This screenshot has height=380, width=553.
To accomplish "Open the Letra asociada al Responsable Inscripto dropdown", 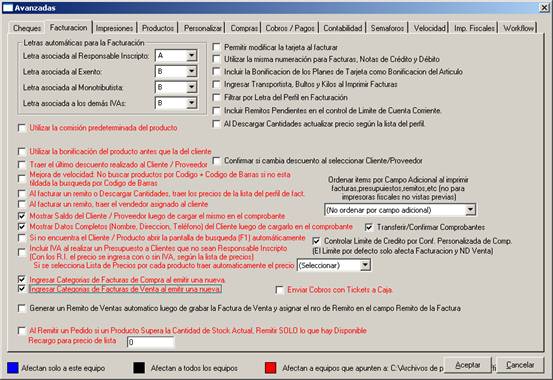I will click(x=192, y=55).
